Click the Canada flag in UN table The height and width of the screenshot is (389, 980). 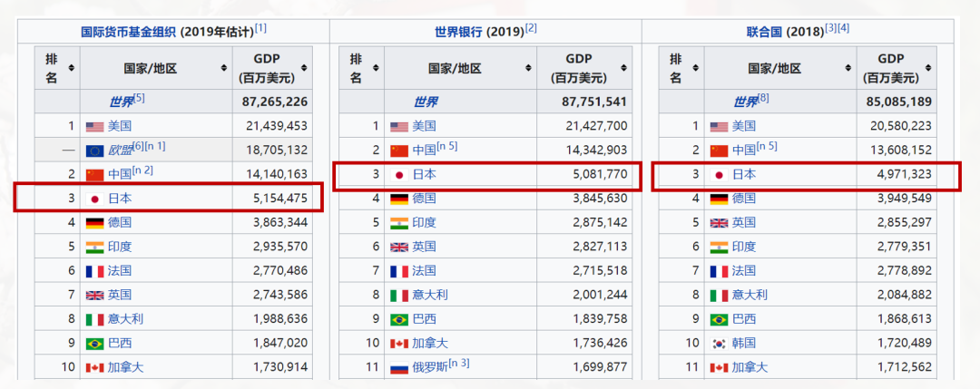(719, 368)
